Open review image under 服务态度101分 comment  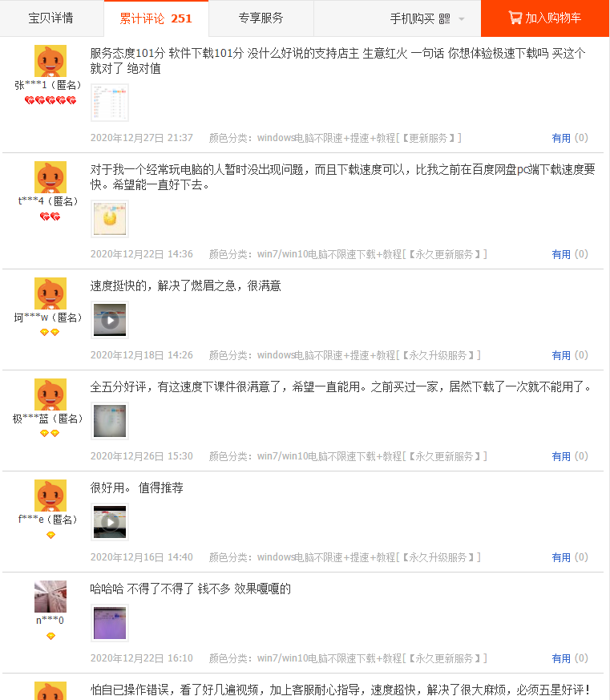pos(110,103)
